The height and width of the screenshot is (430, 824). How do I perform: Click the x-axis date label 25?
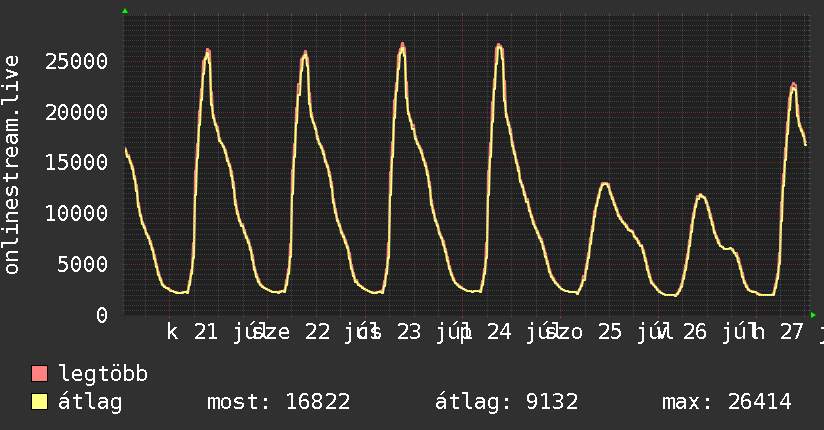[x=610, y=332]
